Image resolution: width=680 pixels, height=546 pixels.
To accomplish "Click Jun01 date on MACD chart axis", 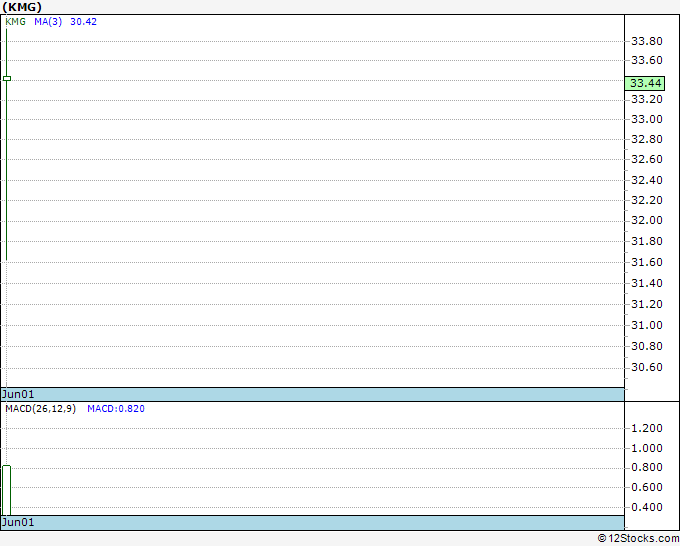I will (x=18, y=522).
